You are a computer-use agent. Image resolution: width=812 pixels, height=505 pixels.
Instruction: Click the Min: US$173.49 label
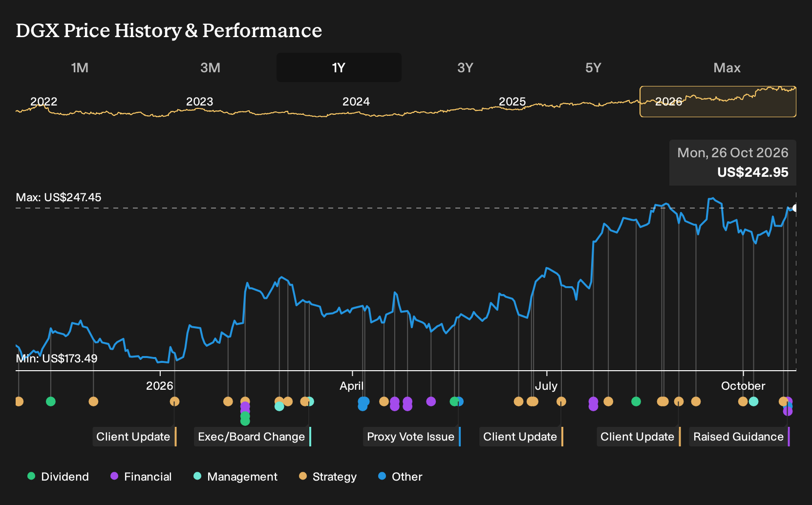click(57, 358)
